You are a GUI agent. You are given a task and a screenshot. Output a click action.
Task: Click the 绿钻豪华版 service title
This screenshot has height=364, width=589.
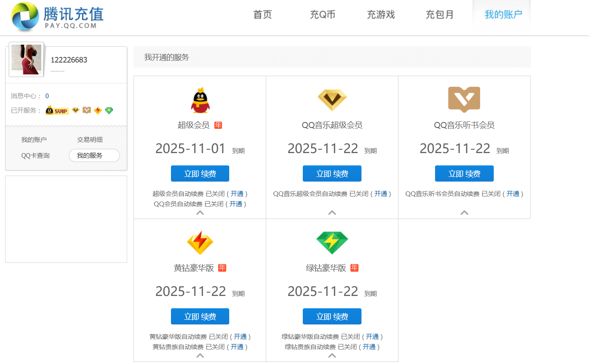[326, 268]
